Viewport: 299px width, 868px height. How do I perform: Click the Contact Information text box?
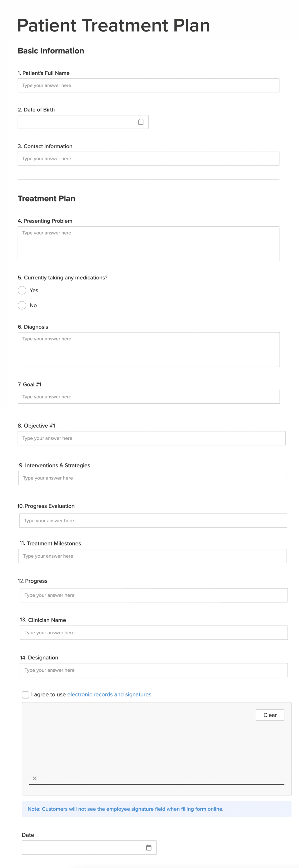pos(149,159)
